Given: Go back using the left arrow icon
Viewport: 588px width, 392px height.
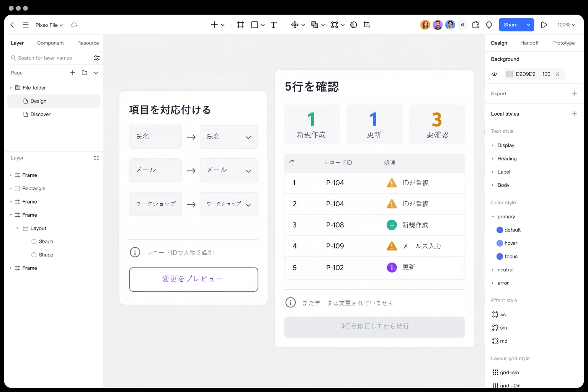Looking at the screenshot, I should [x=12, y=25].
